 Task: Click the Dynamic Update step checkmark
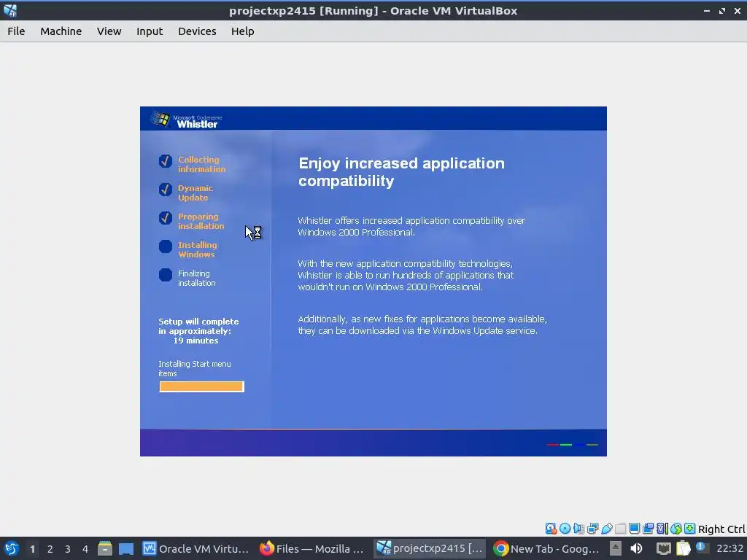166,190
